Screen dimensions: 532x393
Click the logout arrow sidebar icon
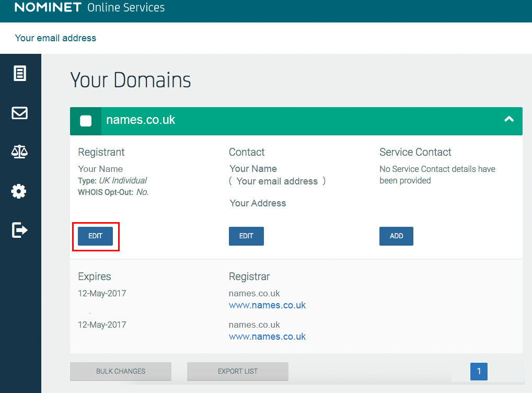click(x=20, y=230)
